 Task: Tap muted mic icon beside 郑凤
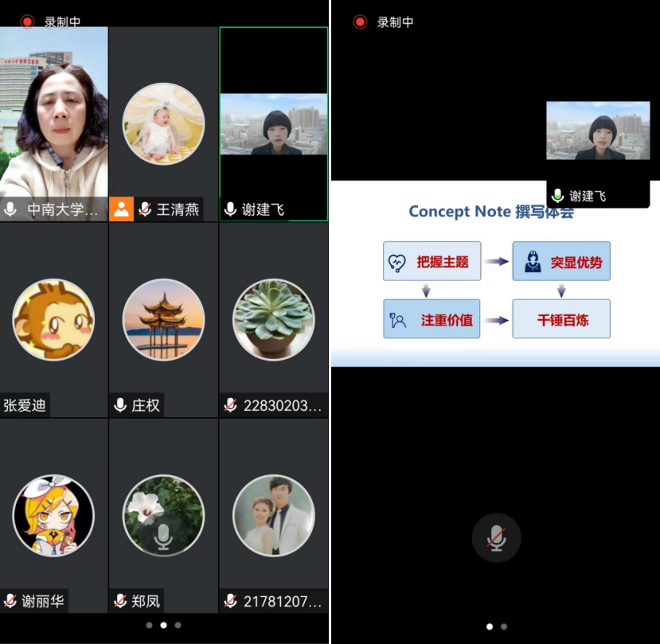[120, 601]
